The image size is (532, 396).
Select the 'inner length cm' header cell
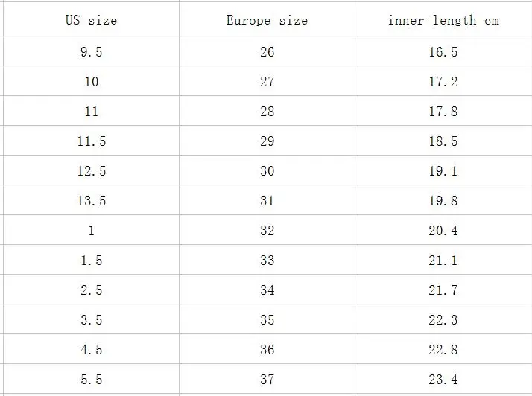pyautogui.click(x=443, y=19)
